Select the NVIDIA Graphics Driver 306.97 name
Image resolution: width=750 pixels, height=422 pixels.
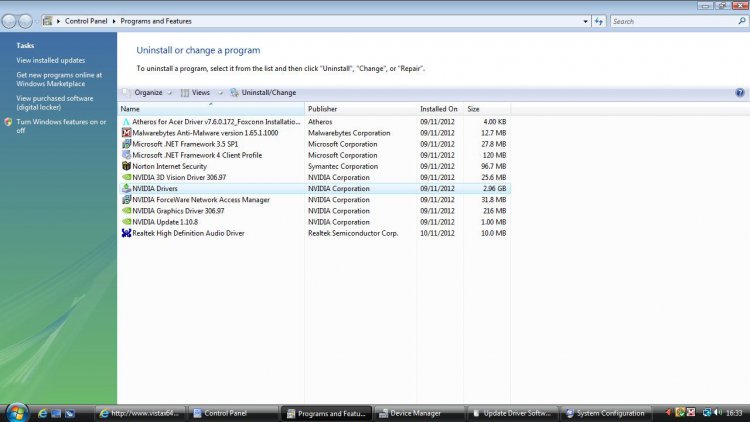tap(178, 211)
